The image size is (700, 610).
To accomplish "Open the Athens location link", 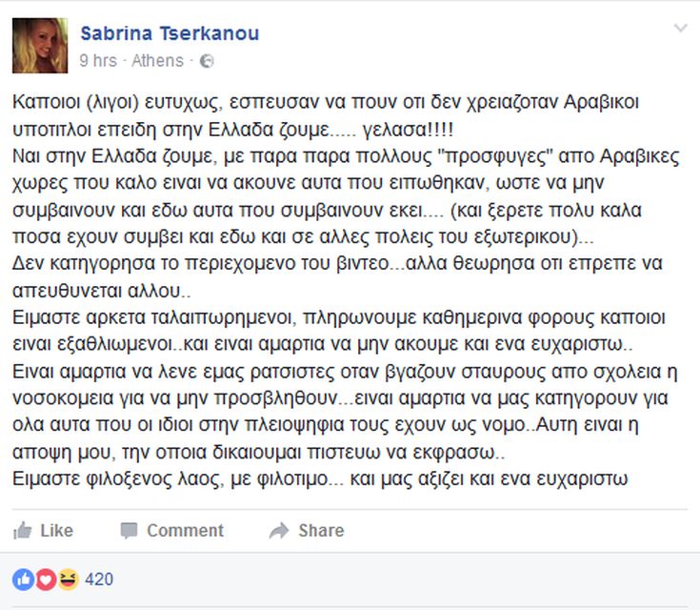I will click(157, 61).
